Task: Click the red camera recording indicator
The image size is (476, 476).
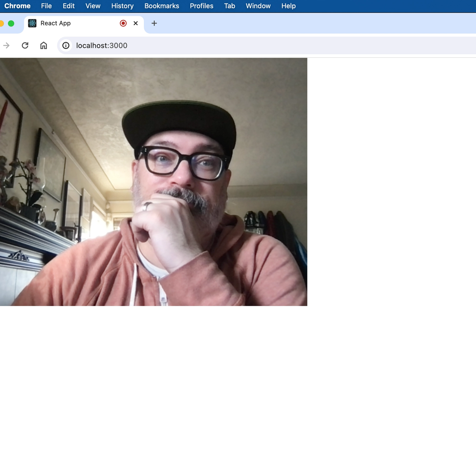Action: (x=123, y=23)
